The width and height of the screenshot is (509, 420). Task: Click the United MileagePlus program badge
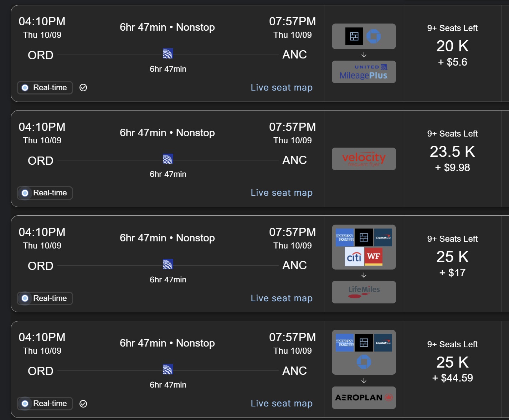(x=364, y=72)
